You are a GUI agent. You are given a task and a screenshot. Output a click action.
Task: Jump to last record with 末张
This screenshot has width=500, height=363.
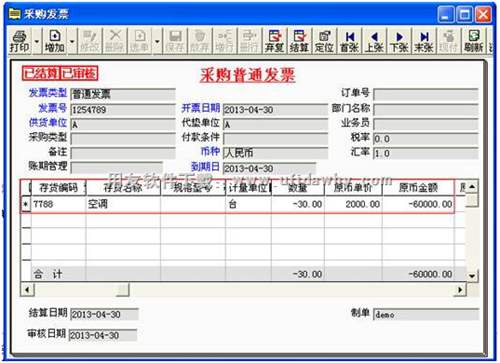click(423, 41)
